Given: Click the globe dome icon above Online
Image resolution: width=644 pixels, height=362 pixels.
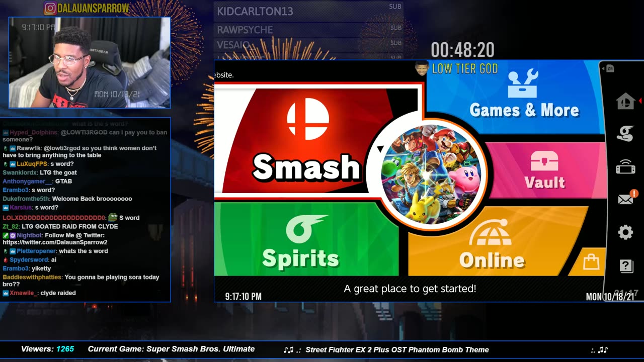Looking at the screenshot, I should [491, 232].
